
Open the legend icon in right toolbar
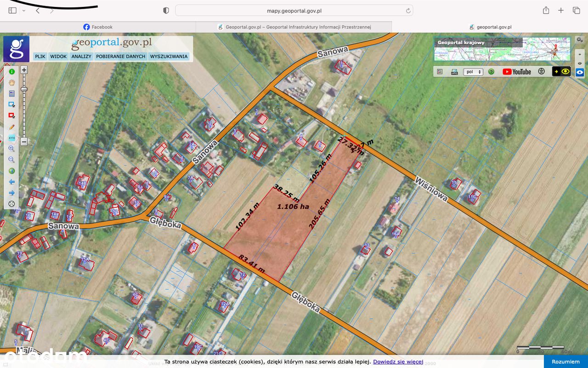440,72
